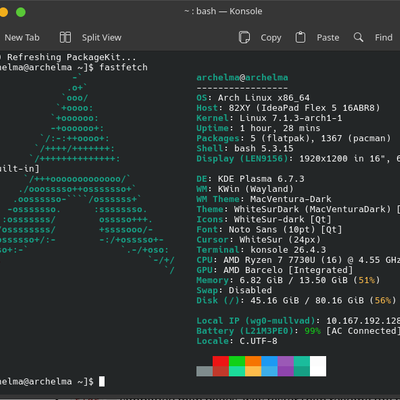The image size is (400, 400).
Task: Click the bright red color block
Action: coord(221,361)
